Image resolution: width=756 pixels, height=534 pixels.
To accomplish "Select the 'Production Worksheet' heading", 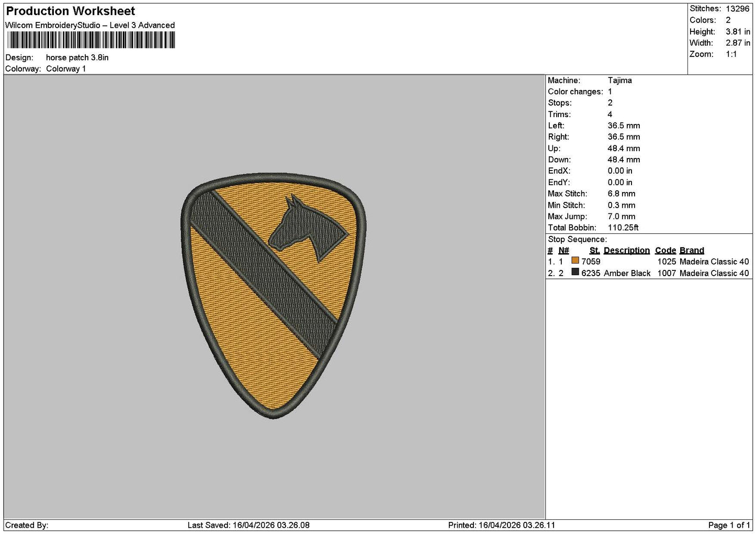I will pyautogui.click(x=70, y=11).
